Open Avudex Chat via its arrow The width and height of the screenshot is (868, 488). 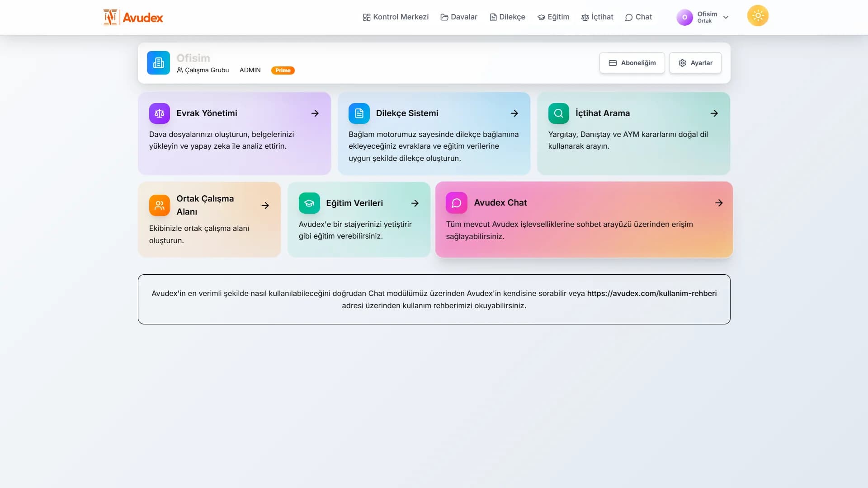click(x=719, y=203)
